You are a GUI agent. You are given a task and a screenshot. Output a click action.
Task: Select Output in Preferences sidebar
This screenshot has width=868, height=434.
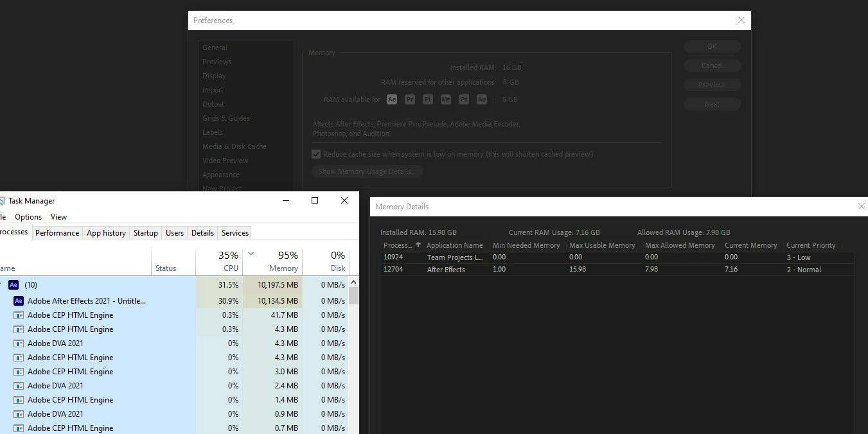tap(213, 104)
